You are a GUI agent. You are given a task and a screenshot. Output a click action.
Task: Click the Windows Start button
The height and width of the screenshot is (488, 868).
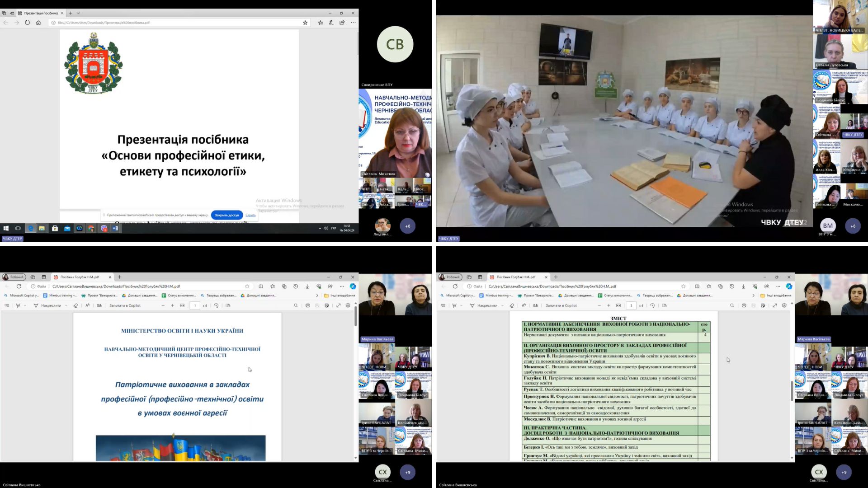click(6, 229)
